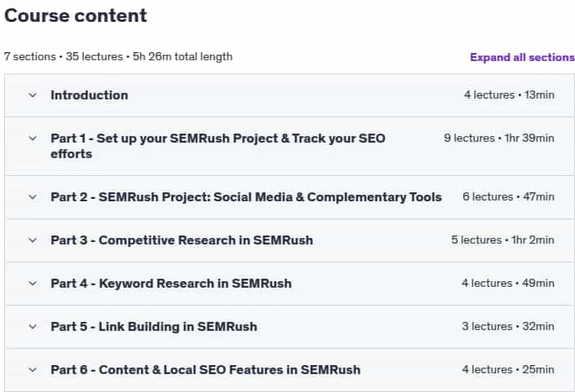
Task: Open Part 6 Content & Local SEO Features title
Action: (x=206, y=370)
